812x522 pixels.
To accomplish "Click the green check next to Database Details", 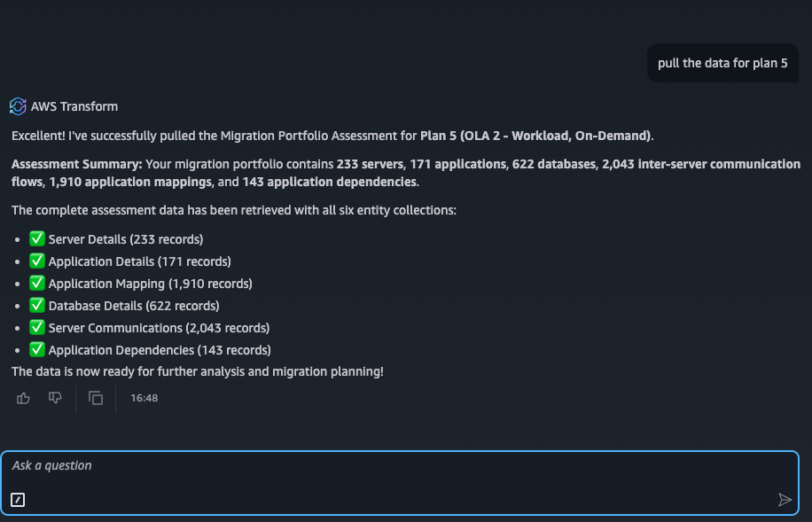I will tap(36, 305).
